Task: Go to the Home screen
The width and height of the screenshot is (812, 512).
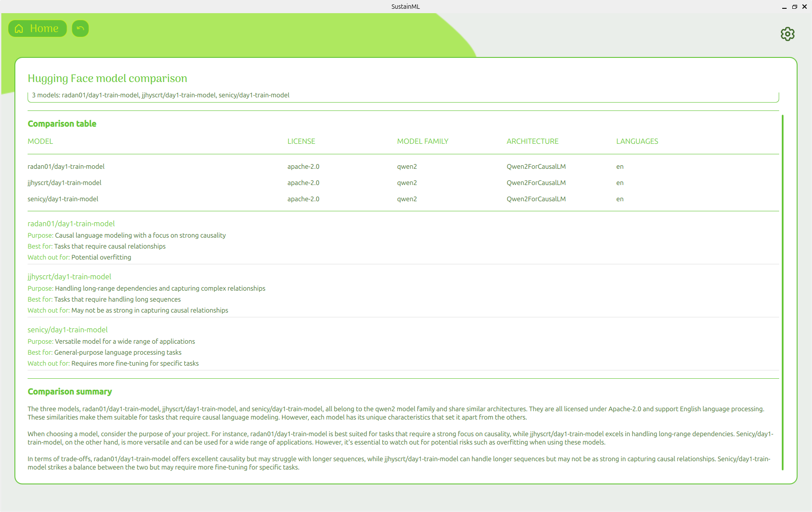Action: [38, 28]
